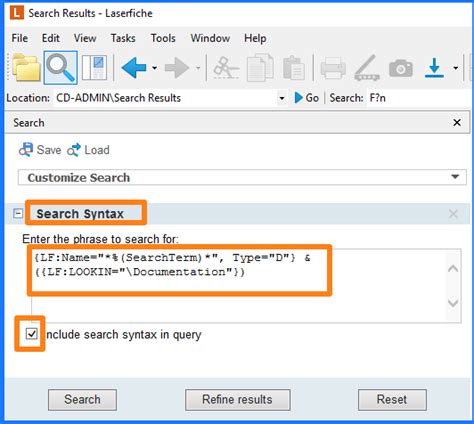Click the blue download Import icon
Screen dimensions: 474x424
pyautogui.click(x=434, y=68)
